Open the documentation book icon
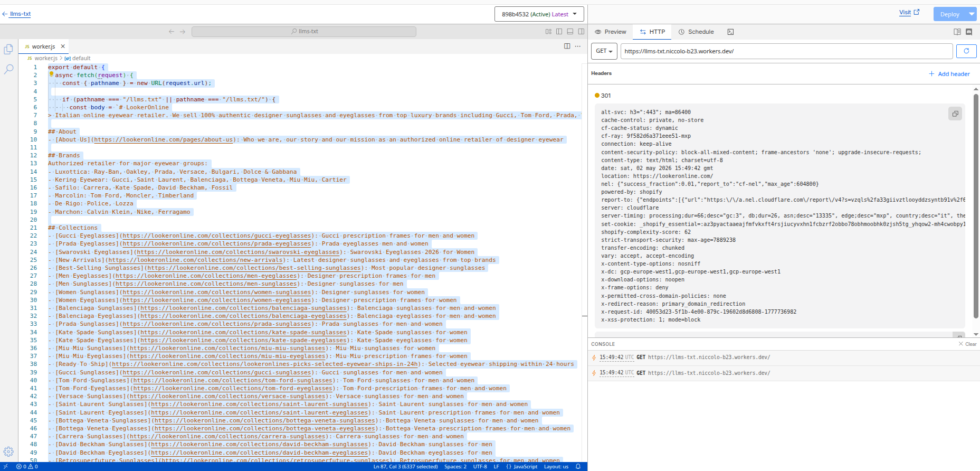This screenshot has height=471, width=980. point(957,32)
